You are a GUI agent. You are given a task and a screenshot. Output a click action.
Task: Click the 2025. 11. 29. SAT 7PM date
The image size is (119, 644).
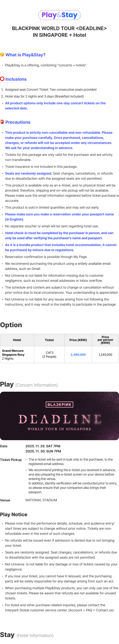click(x=43, y=446)
